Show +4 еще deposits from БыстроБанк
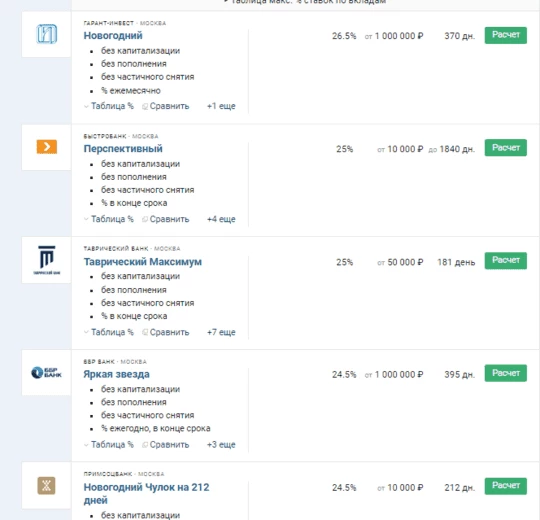540x520 pixels. tap(221, 219)
